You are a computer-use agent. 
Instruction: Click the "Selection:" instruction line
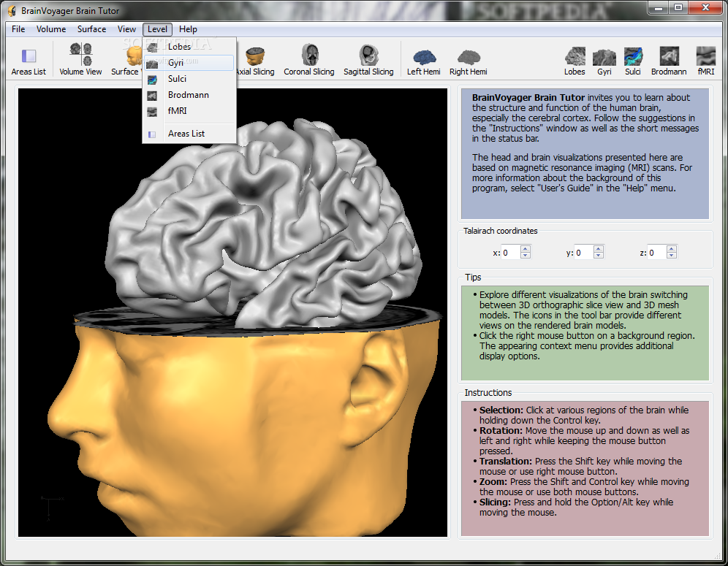583,416
